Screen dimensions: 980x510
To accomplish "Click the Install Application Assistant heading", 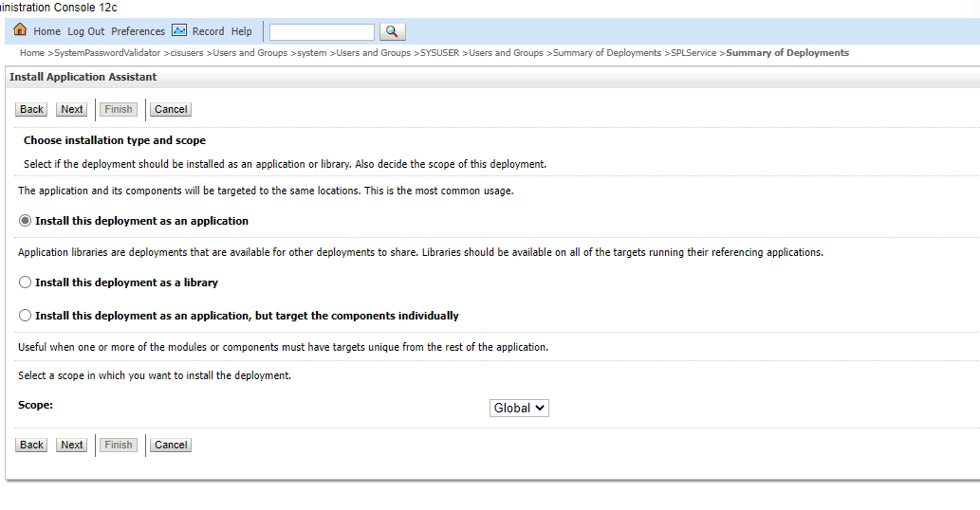I will [x=83, y=77].
